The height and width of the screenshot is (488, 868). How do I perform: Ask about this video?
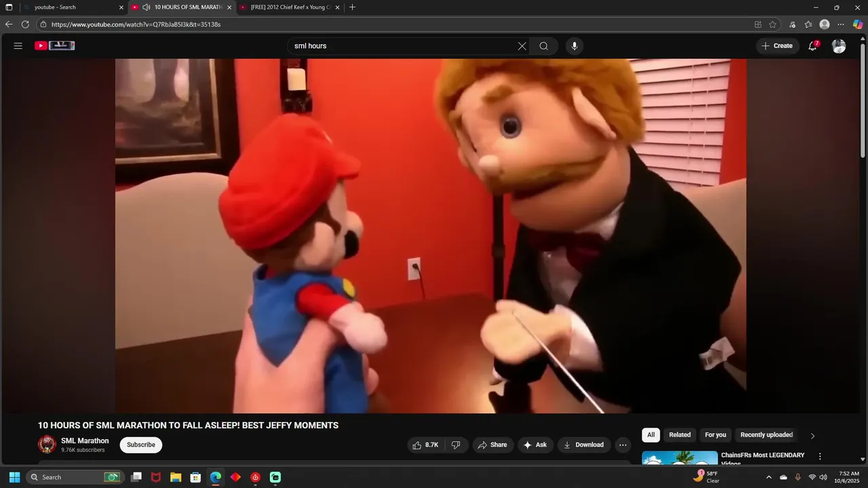click(535, 445)
